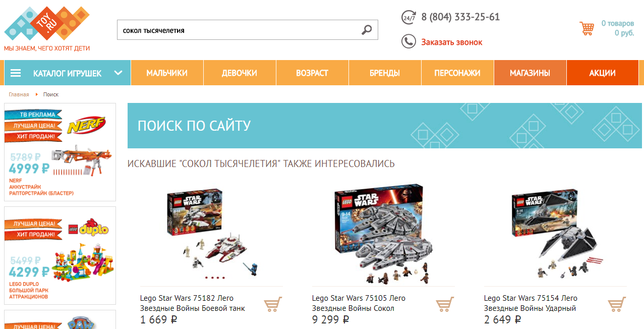644x329 pixels.
Task: Click the callback phone handset icon
Action: (x=408, y=41)
